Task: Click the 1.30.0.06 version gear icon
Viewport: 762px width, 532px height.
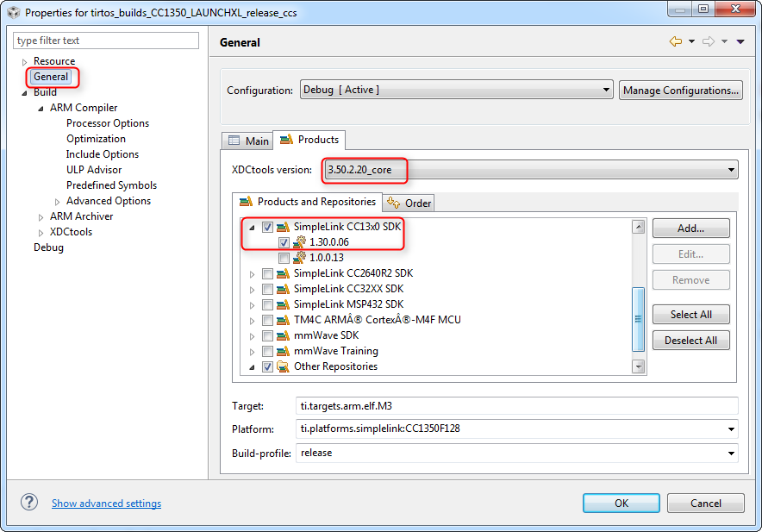Action: (x=299, y=241)
